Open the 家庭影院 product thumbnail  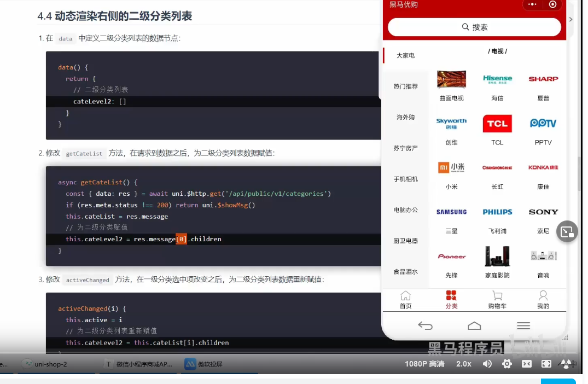[497, 256]
